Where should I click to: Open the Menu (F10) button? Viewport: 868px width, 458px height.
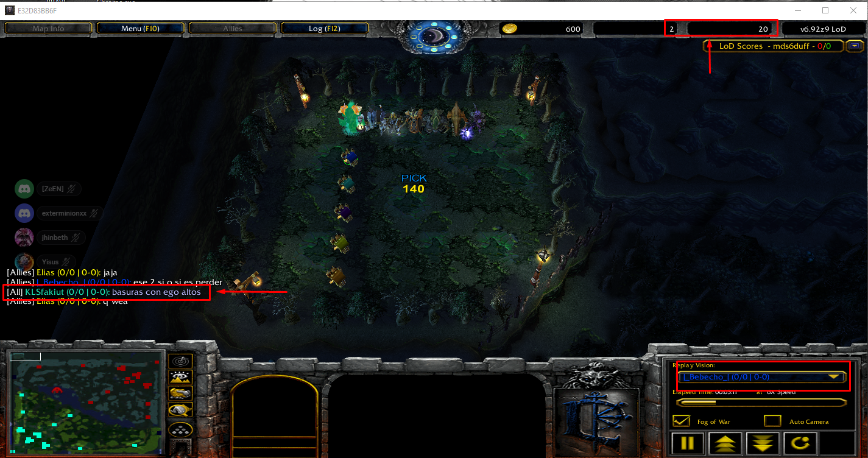click(140, 28)
